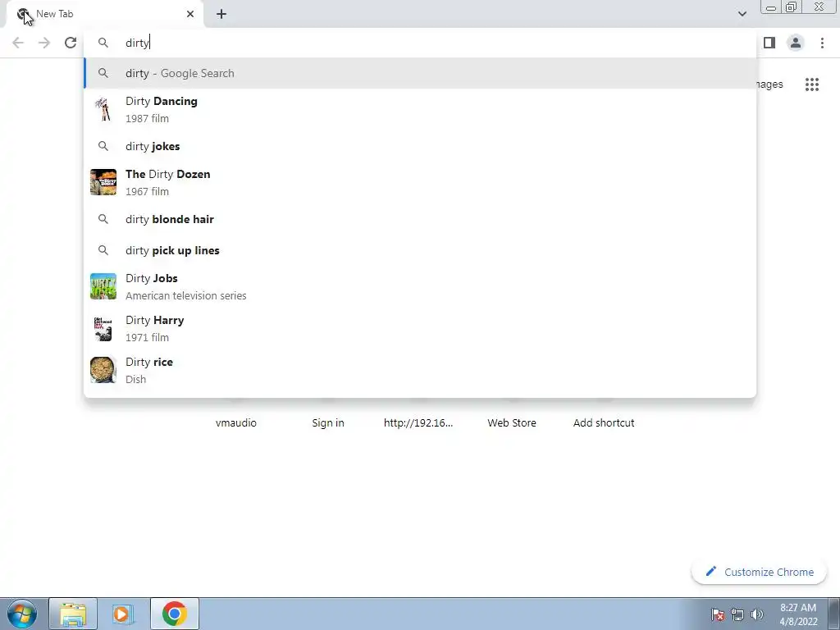This screenshot has height=630, width=840.
Task: Click in the address bar containing dirty
Action: pos(420,43)
